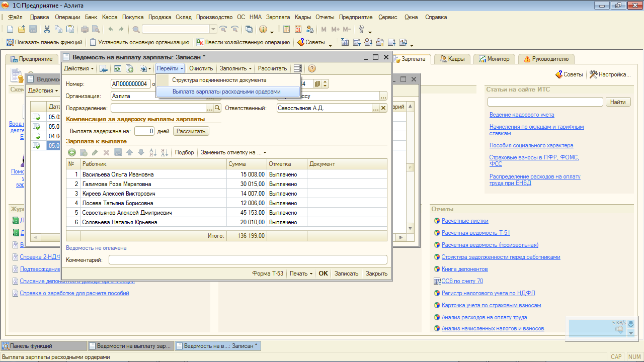Click the search magnifier icon in main toolbar
The width and height of the screenshot is (644, 362).
(x=136, y=29)
